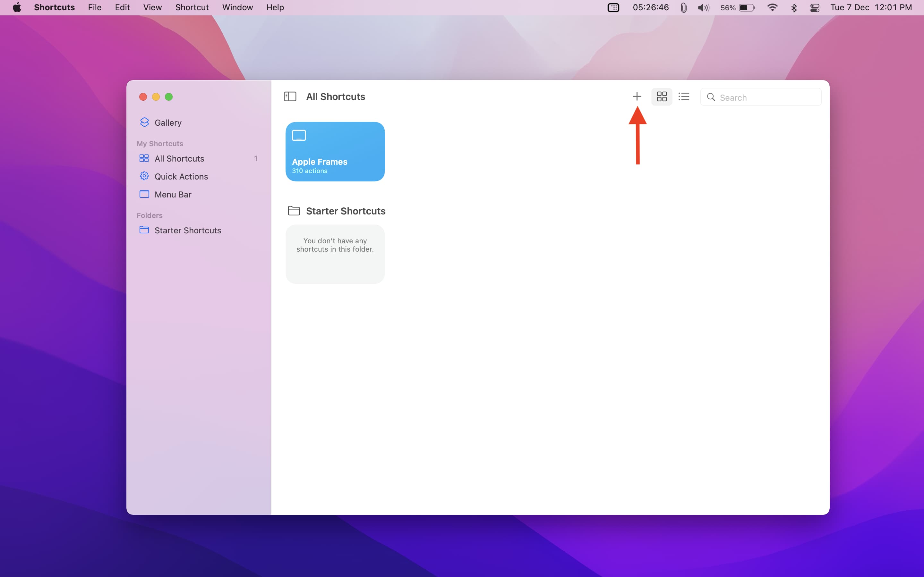Open the Shortcuts File menu

(93, 7)
